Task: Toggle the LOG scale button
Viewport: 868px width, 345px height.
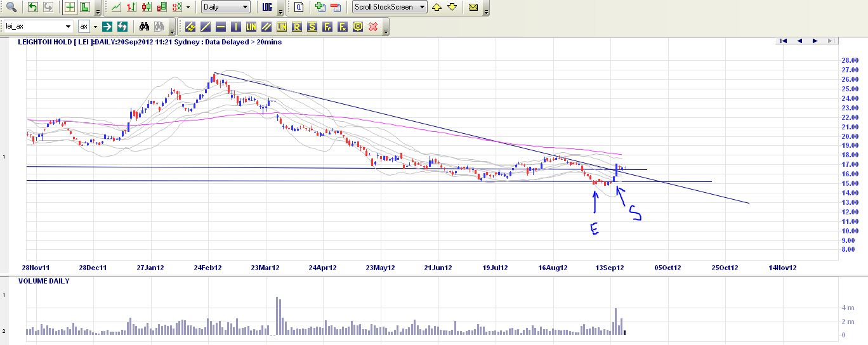Action: 267,7
